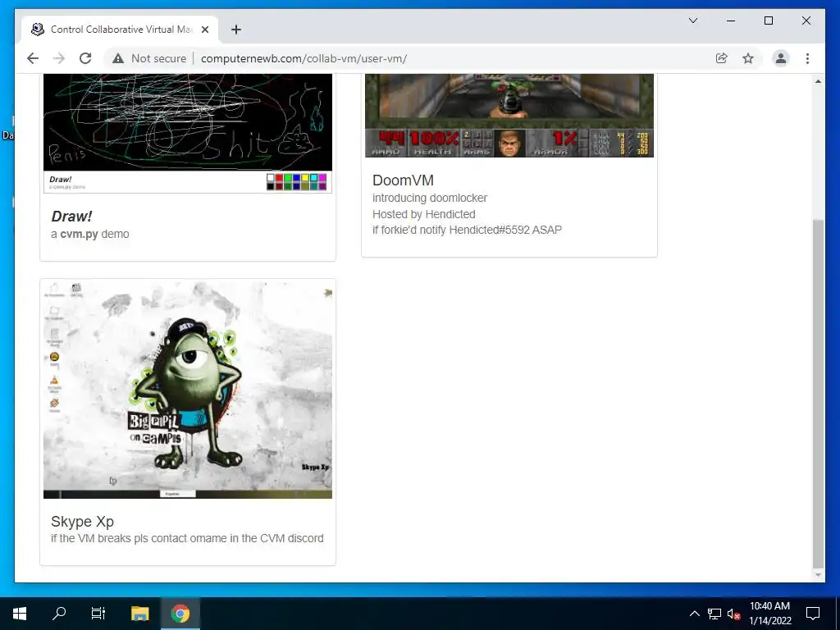Open a new browser tab
The width and height of the screenshot is (840, 630).
235,30
